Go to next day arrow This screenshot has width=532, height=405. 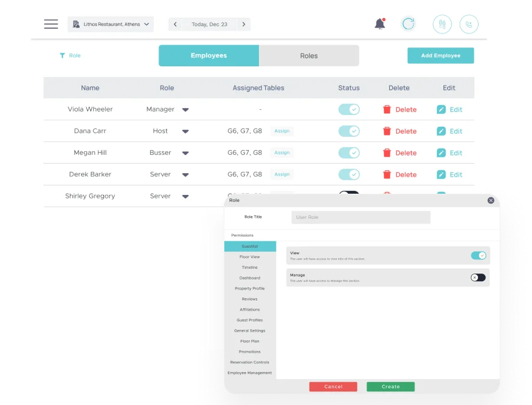244,24
